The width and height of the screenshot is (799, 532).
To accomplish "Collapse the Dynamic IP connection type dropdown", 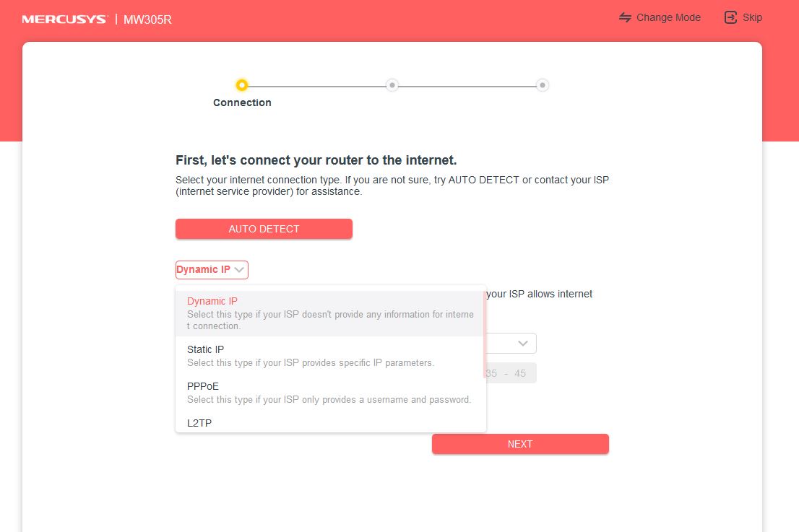I will pyautogui.click(x=212, y=270).
